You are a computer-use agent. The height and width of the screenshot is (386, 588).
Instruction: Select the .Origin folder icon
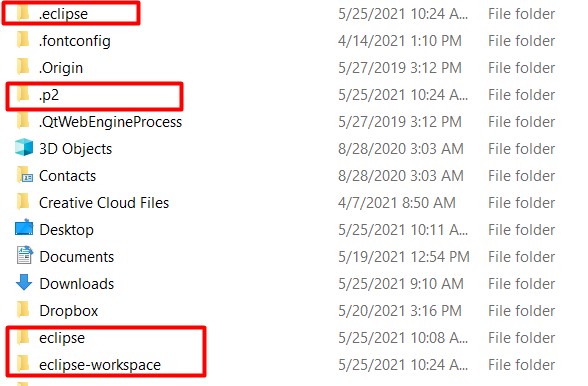pyautogui.click(x=24, y=67)
